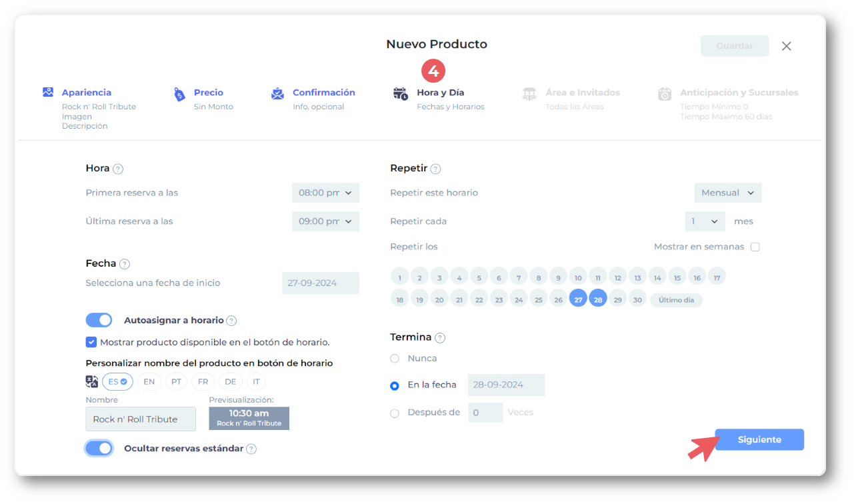The image size is (854, 504).
Task: Select day 5 in the month grid
Action: (479, 278)
